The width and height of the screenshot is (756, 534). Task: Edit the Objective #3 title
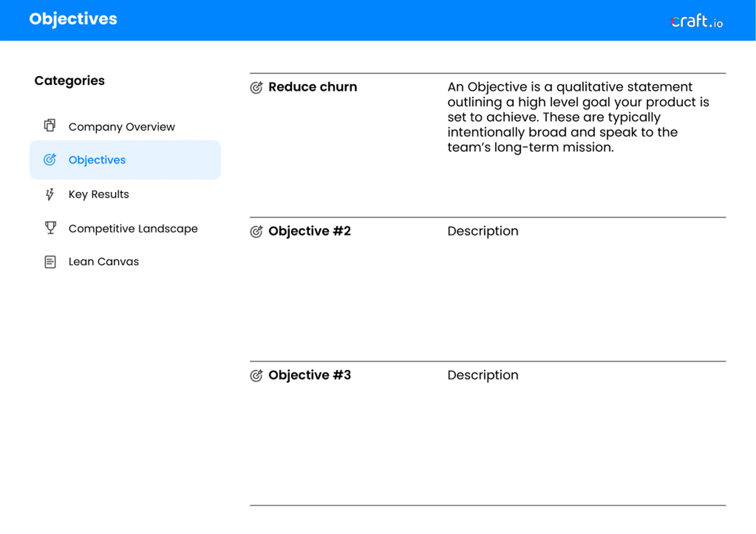pyautogui.click(x=309, y=375)
